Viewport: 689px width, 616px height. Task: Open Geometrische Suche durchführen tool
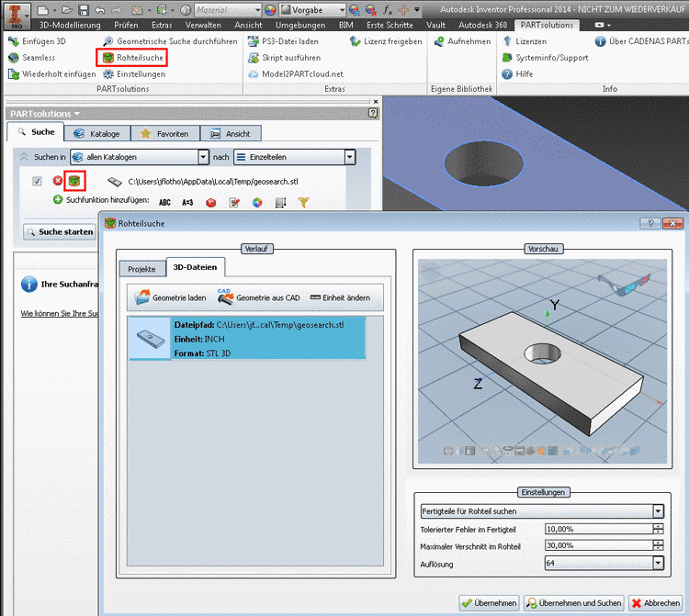[170, 41]
